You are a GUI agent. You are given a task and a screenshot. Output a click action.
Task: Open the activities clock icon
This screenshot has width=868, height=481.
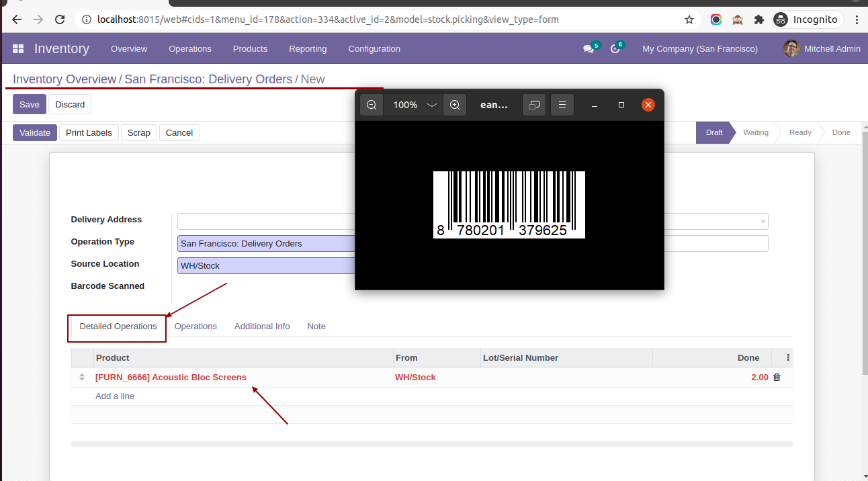(x=615, y=48)
